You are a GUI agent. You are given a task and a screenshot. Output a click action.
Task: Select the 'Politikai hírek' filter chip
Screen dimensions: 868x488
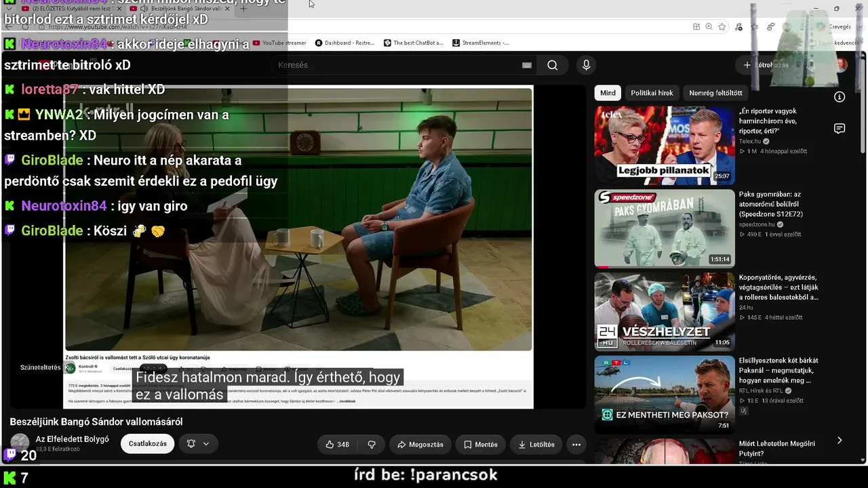click(652, 93)
